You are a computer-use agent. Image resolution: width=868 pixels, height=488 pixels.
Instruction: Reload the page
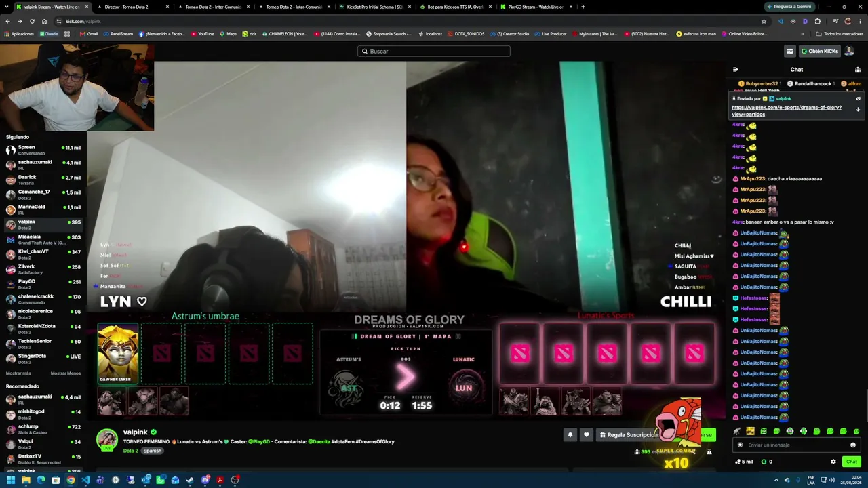coord(32,21)
